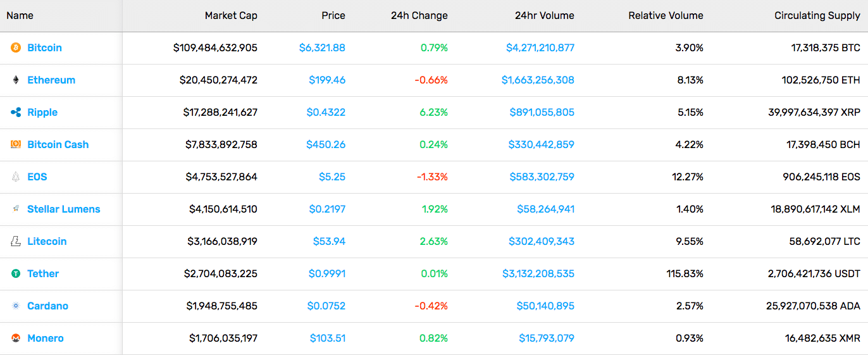Open Tether 24hr volume $3,132,208,535
The width and height of the screenshot is (868, 355).
point(538,273)
